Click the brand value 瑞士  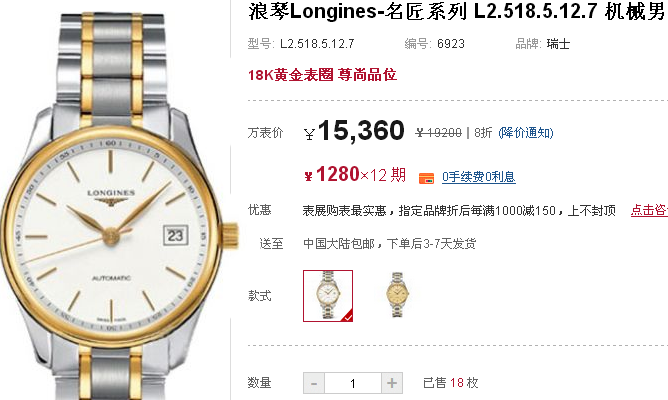coord(559,44)
